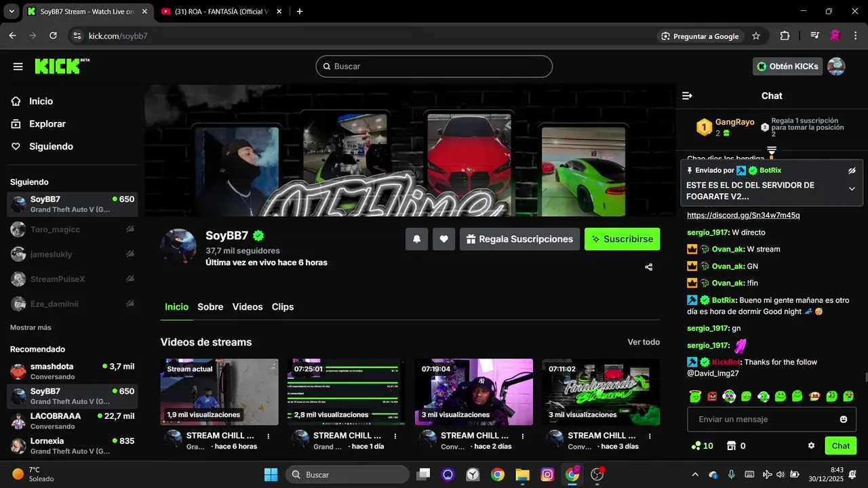Image resolution: width=868 pixels, height=488 pixels.
Task: Insert the red angry emote
Action: [x=712, y=396]
